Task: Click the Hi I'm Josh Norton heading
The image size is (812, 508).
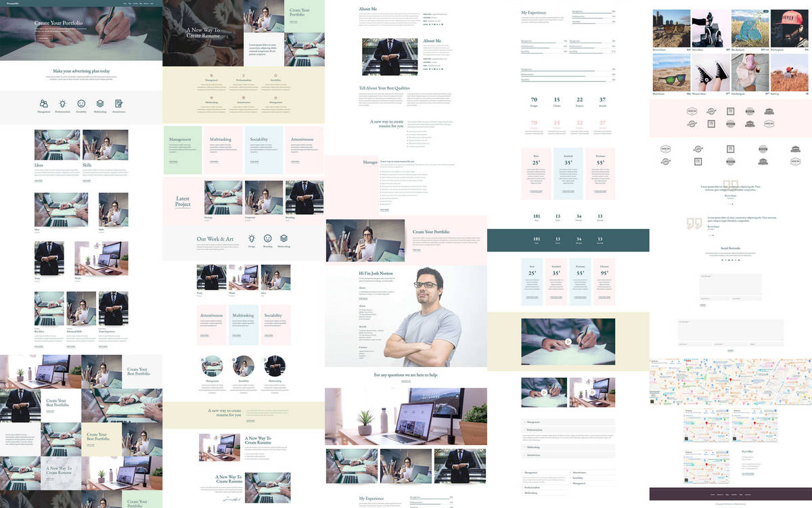Action: click(376, 274)
